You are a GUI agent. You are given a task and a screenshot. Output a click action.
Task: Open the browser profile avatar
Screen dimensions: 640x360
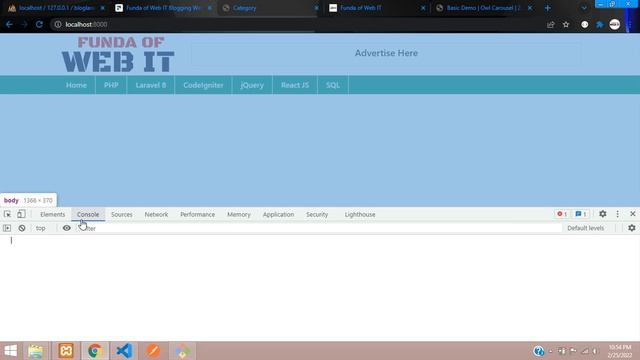click(615, 24)
